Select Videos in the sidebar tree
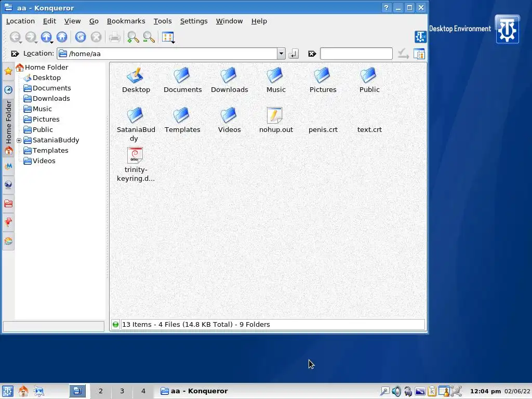The image size is (532, 399). (39, 161)
